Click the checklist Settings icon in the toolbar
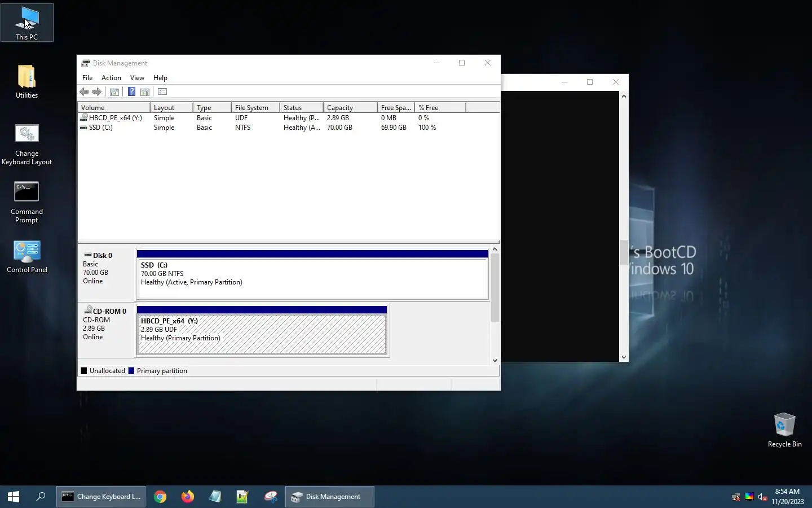Image resolution: width=812 pixels, height=508 pixels. [x=162, y=91]
